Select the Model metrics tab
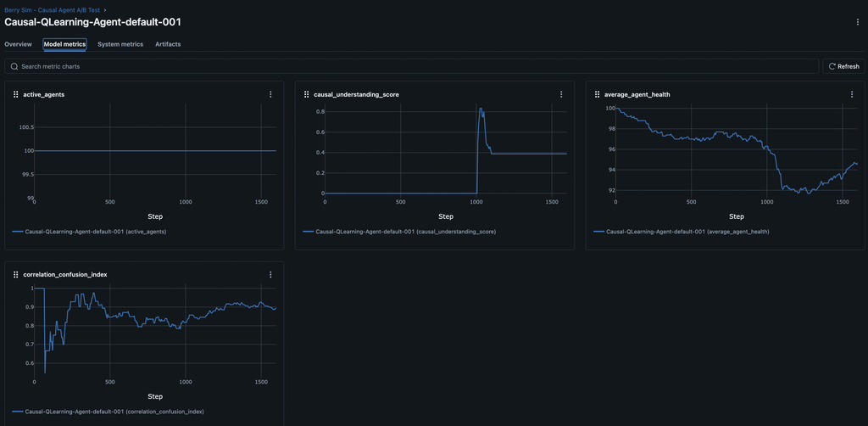 [64, 44]
